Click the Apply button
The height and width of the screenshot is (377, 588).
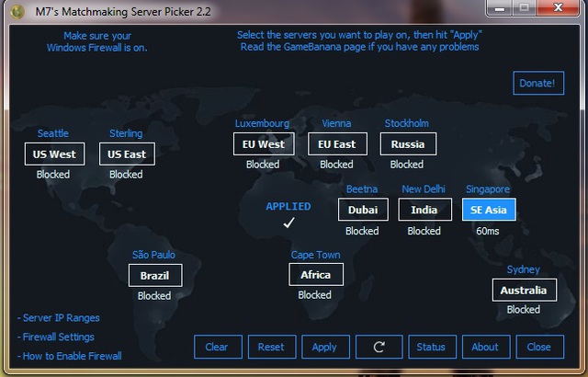[x=325, y=347]
